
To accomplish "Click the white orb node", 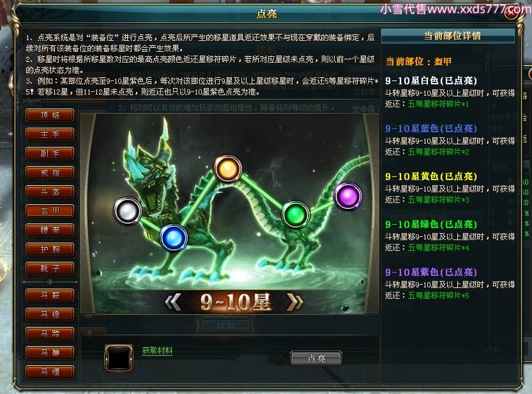I will pos(128,211).
